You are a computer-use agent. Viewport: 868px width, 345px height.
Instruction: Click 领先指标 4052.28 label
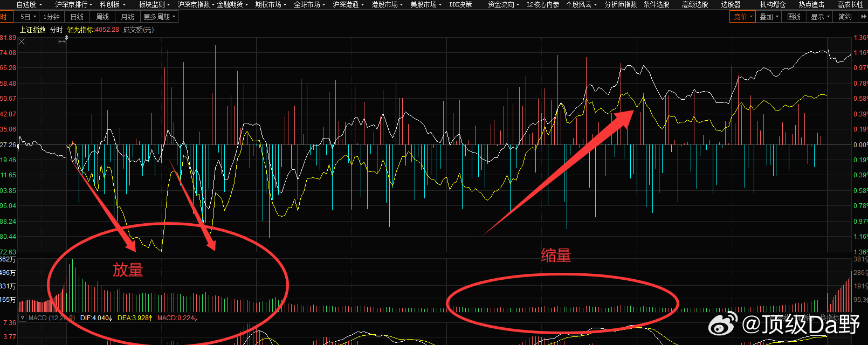click(93, 30)
